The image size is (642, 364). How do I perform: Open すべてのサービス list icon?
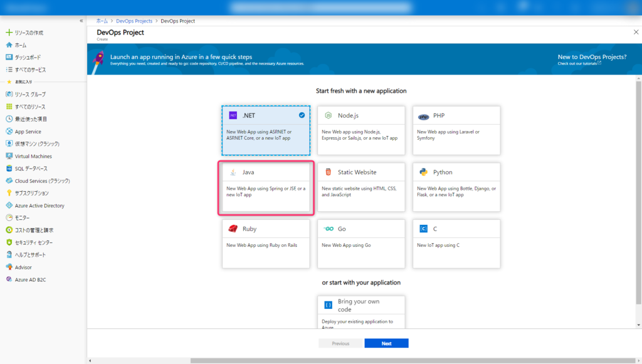9,70
